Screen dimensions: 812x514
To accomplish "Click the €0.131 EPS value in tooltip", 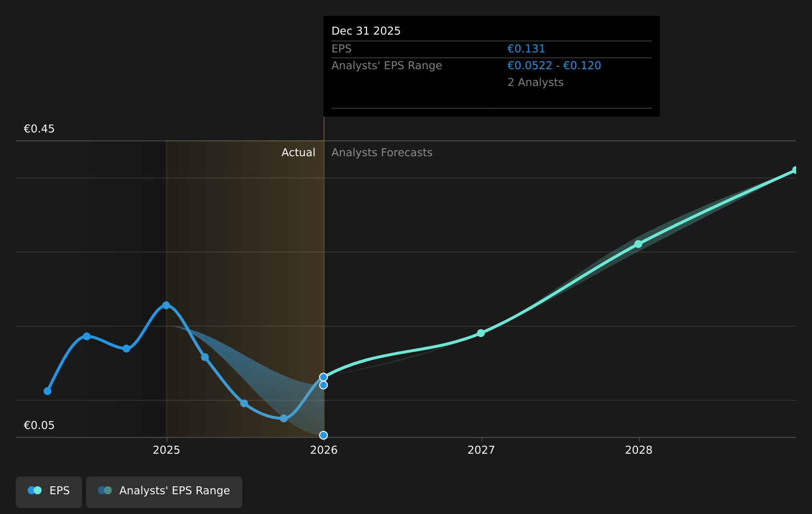I will pyautogui.click(x=526, y=49).
